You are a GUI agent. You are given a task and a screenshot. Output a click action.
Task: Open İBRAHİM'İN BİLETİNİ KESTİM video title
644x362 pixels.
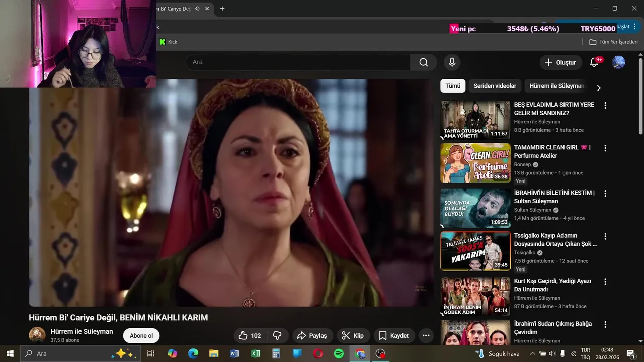554,197
